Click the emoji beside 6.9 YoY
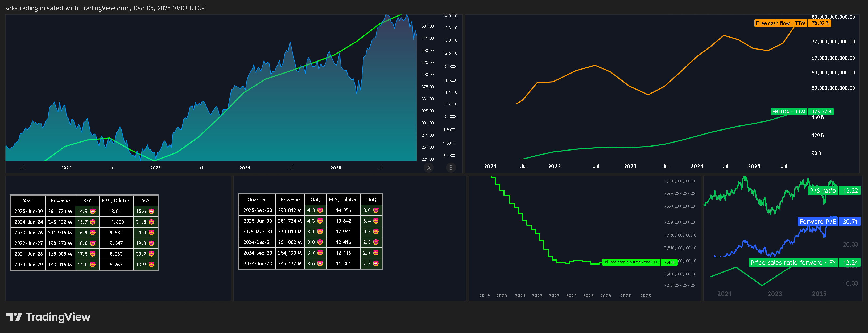This screenshot has width=868, height=333. coord(93,233)
